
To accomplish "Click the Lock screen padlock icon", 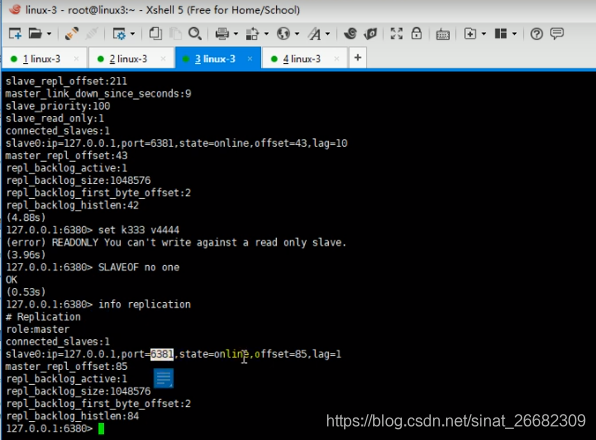I will point(417,33).
